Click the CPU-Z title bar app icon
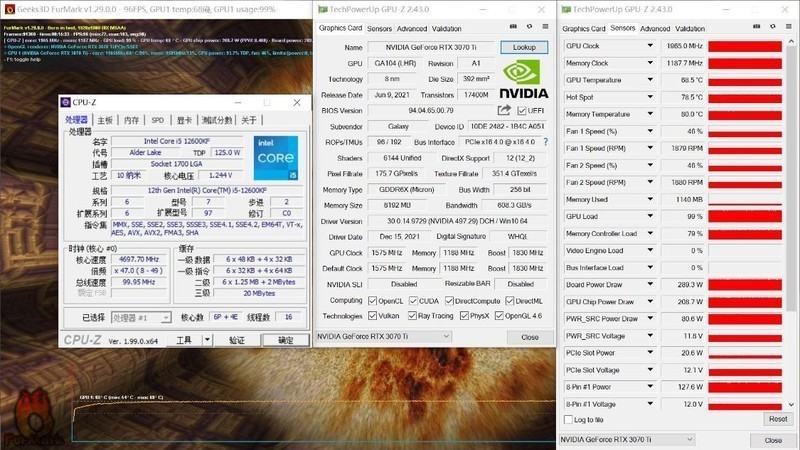Screen dimensions: 800x450 click(x=66, y=102)
